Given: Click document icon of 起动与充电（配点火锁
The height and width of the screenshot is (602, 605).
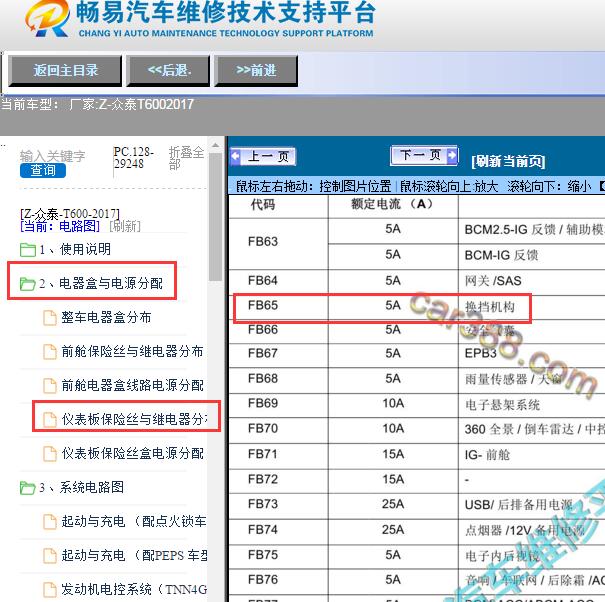Looking at the screenshot, I should pyautogui.click(x=50, y=521).
